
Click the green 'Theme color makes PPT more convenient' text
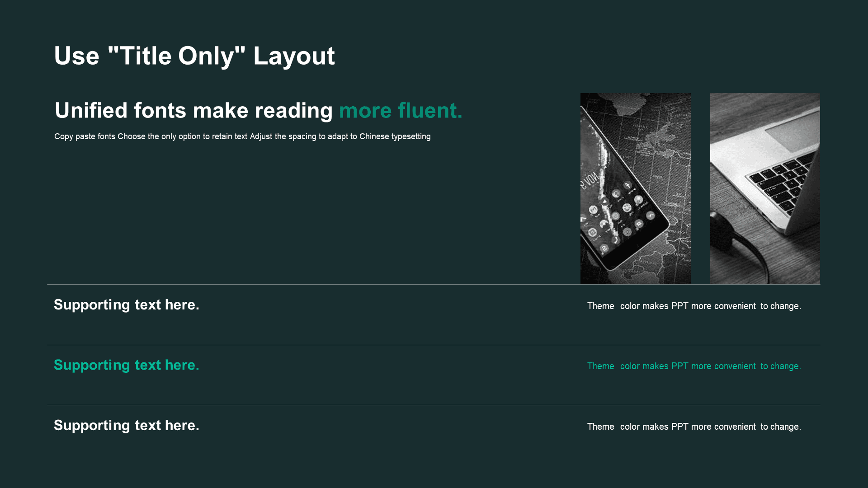click(x=694, y=366)
